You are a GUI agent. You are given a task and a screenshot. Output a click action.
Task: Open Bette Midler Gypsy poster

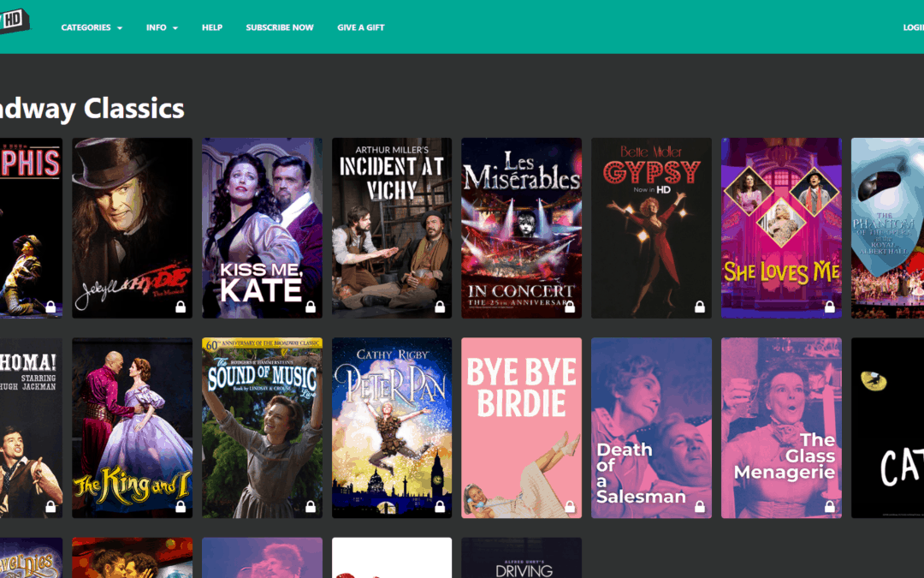(651, 229)
